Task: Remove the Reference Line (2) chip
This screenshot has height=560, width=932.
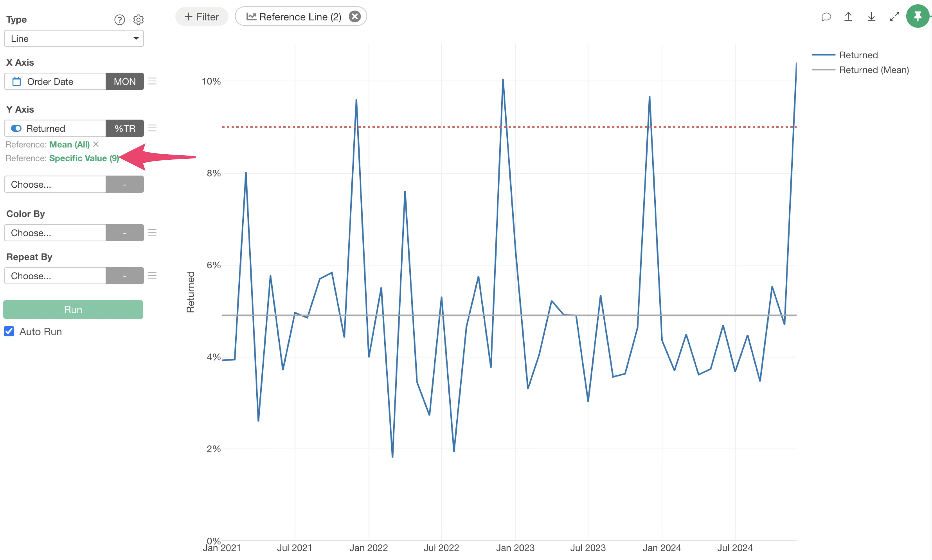Action: pyautogui.click(x=354, y=17)
